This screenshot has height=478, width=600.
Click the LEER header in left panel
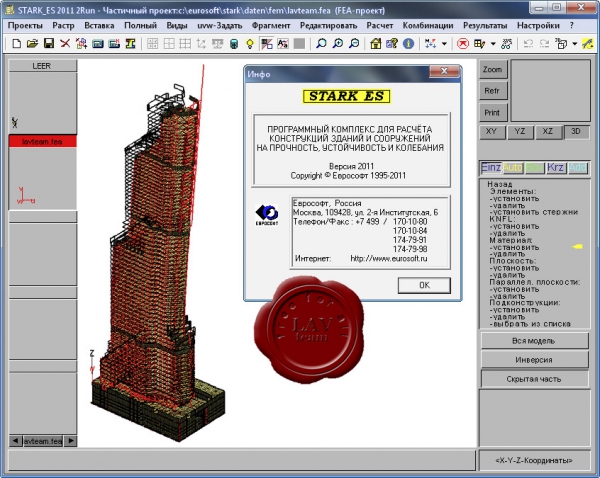42,66
